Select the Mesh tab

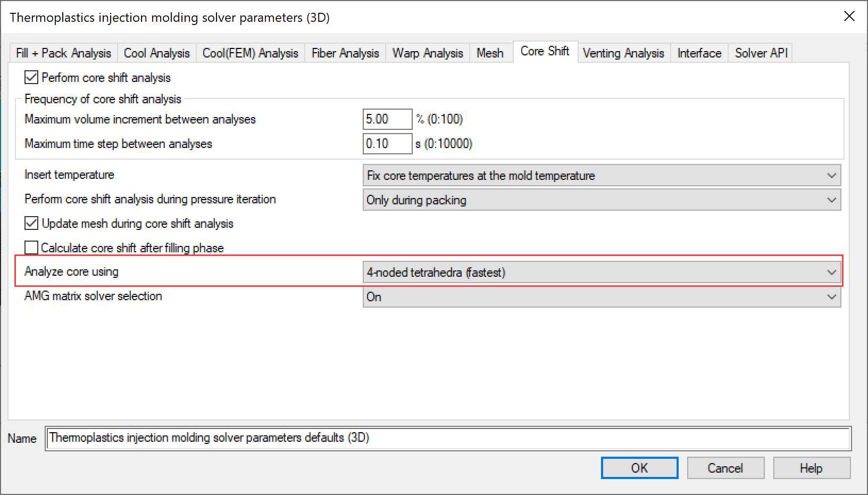coord(490,53)
